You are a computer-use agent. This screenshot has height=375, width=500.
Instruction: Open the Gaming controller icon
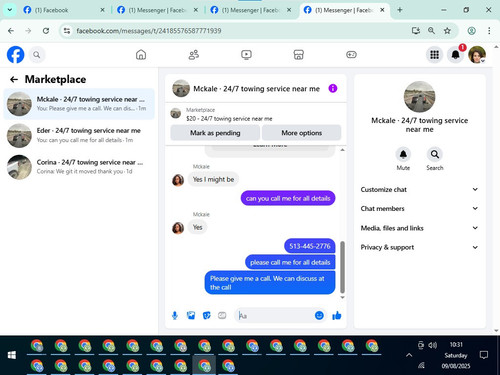tap(351, 54)
